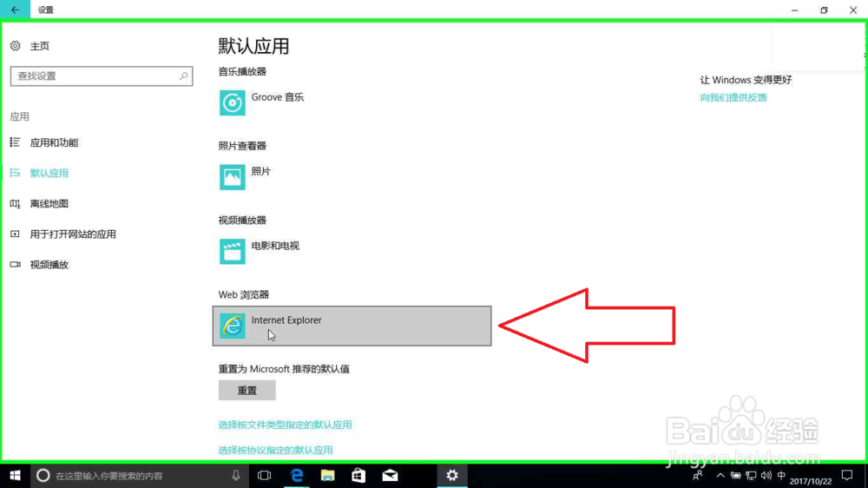
Task: Open 应用和功能 in the sidebar
Action: point(54,142)
